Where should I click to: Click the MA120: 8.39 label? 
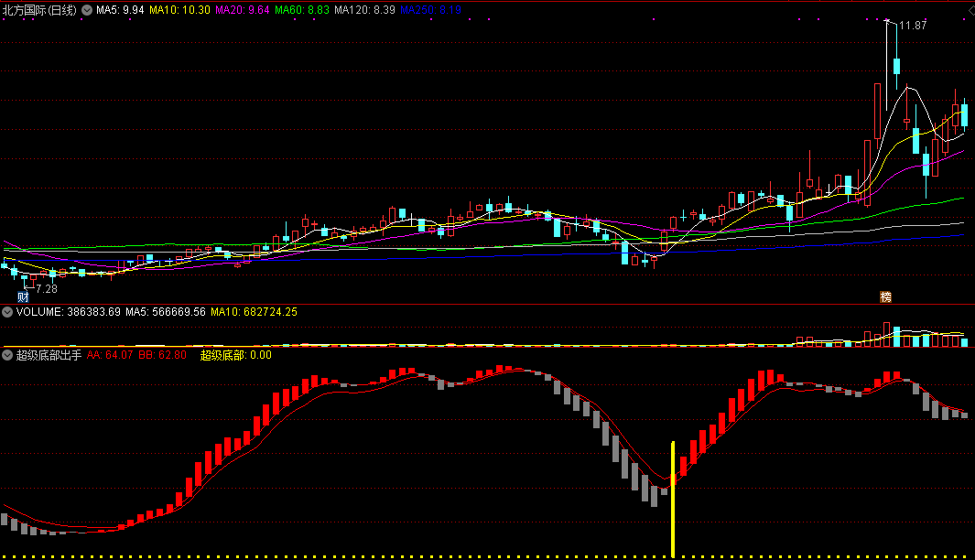365,10
